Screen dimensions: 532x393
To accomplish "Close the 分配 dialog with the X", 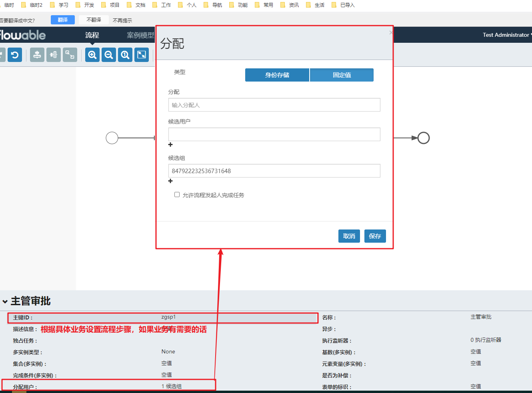I will (x=391, y=33).
